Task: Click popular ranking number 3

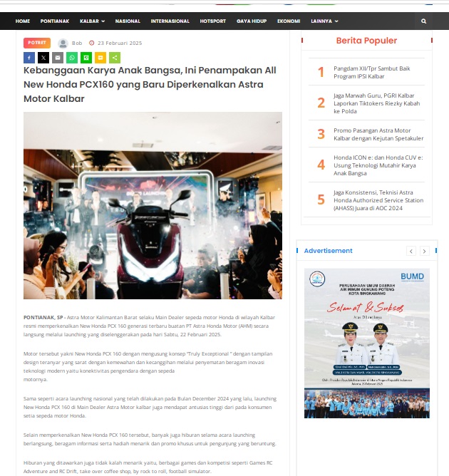Action: pyautogui.click(x=321, y=134)
